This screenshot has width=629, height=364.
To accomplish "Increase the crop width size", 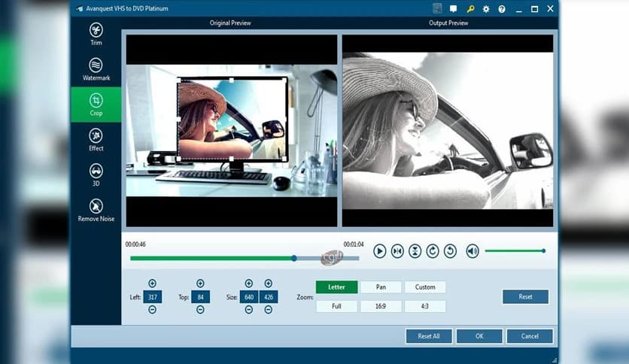I will (249, 284).
